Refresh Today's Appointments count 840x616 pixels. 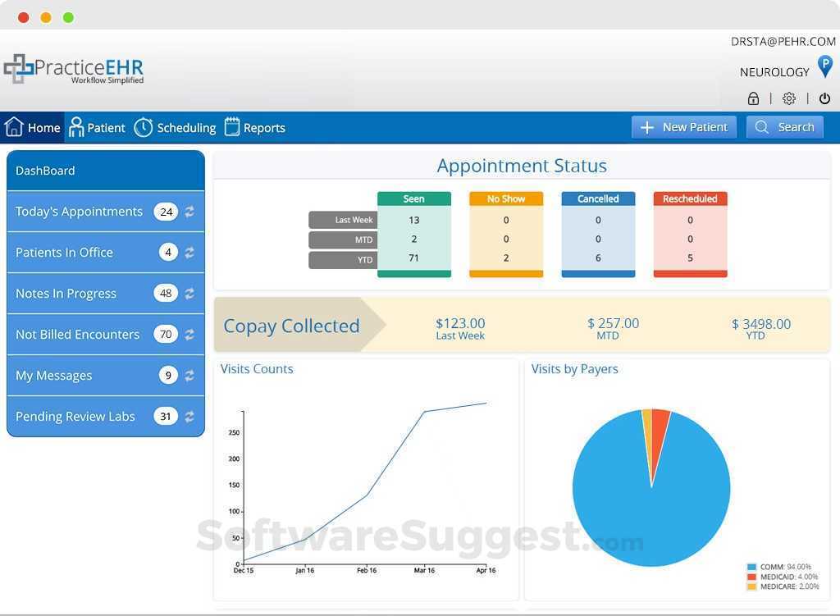tap(189, 211)
